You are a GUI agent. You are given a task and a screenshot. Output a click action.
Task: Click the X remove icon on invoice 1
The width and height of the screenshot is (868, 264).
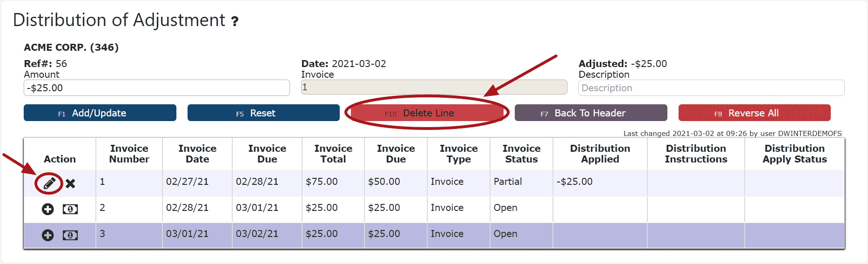[70, 183]
